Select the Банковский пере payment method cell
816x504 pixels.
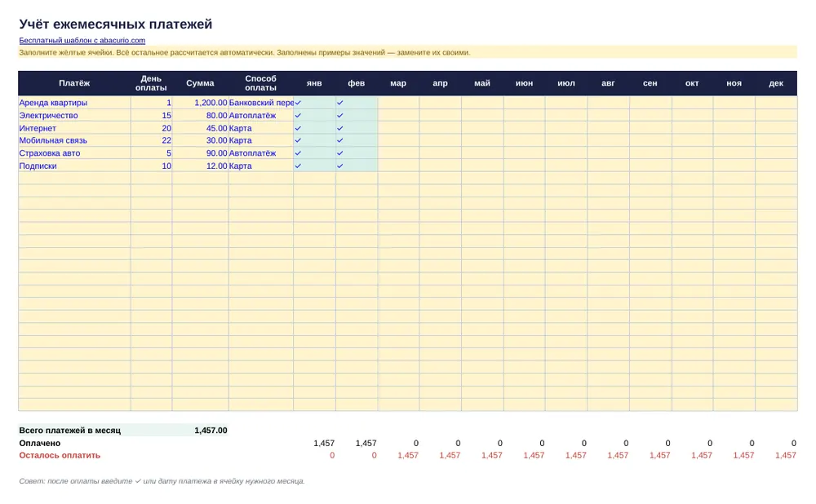(x=261, y=103)
